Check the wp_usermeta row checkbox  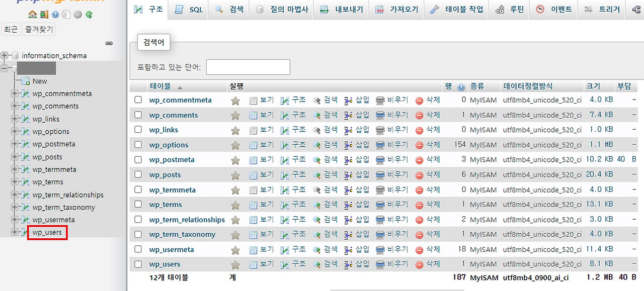pyautogui.click(x=138, y=249)
